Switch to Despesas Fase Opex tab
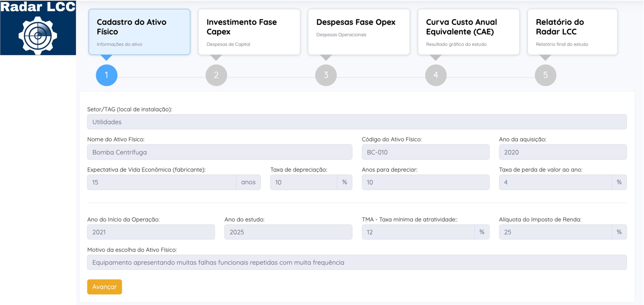The image size is (644, 305). [x=359, y=32]
